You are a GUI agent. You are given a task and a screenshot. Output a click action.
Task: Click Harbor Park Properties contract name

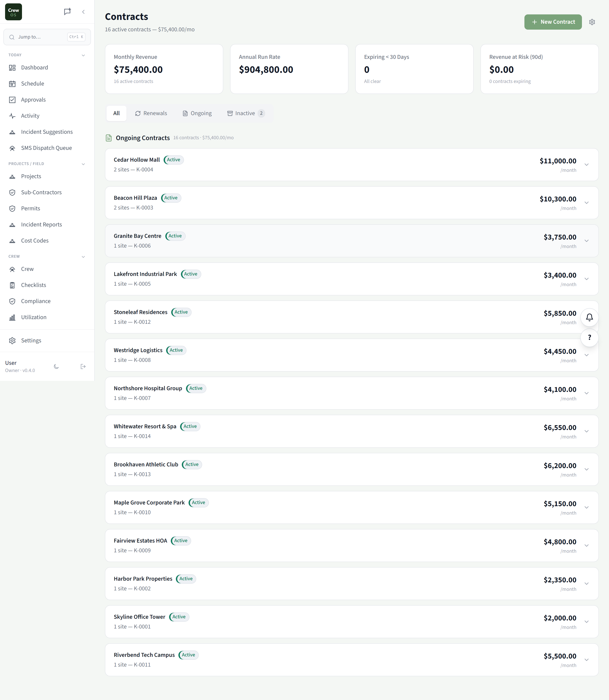pos(143,579)
